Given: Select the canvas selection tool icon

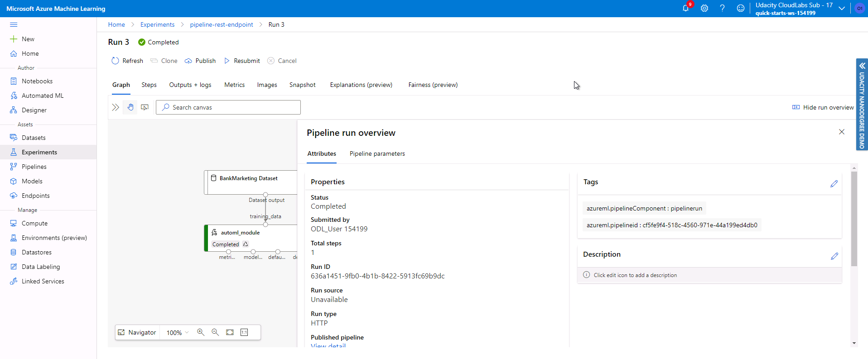Looking at the screenshot, I should point(145,107).
